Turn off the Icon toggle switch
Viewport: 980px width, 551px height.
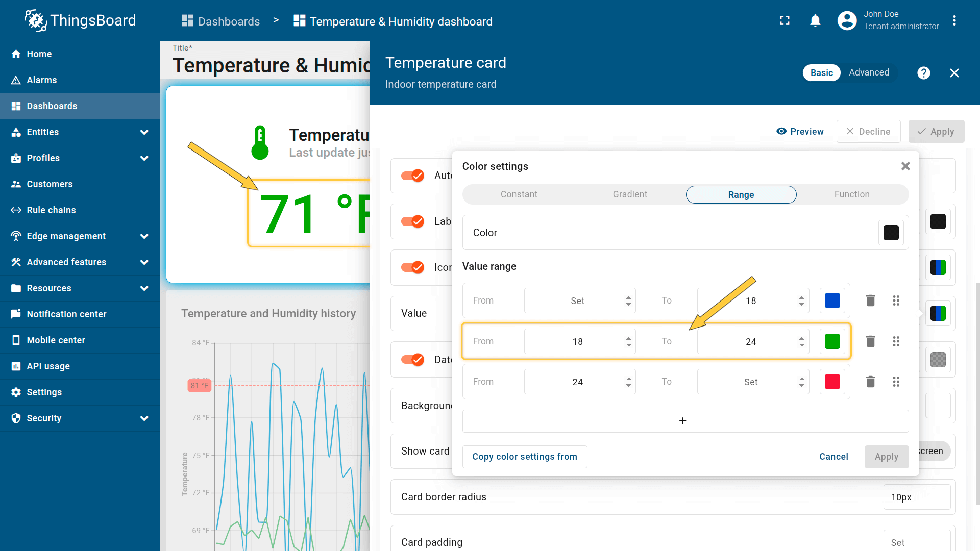412,267
